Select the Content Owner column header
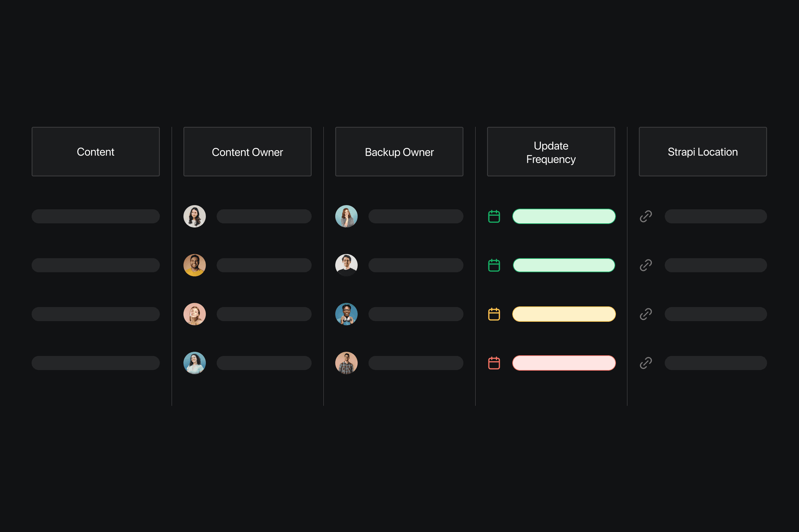 (247, 152)
